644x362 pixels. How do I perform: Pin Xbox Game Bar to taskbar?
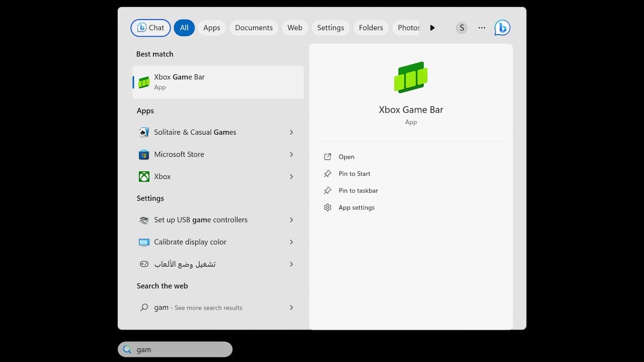(x=358, y=191)
